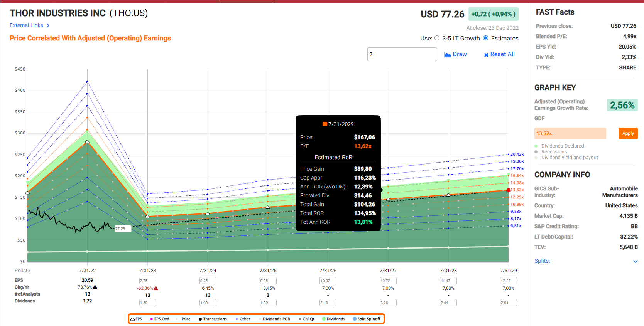
Task: Click the Dividend yield and payout dot
Action: pyautogui.click(x=536, y=158)
